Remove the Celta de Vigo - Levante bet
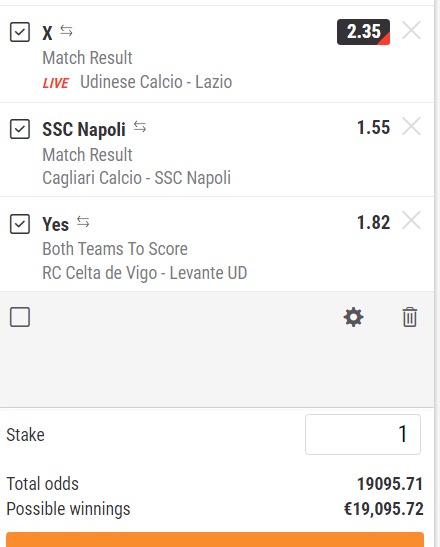Screen dimensions: 440x547 [x=411, y=220]
